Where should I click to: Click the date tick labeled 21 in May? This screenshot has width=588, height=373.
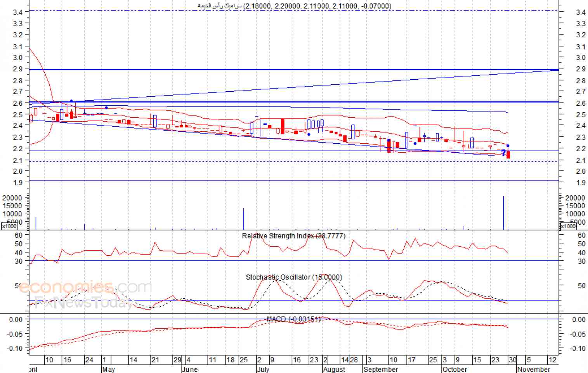click(155, 360)
